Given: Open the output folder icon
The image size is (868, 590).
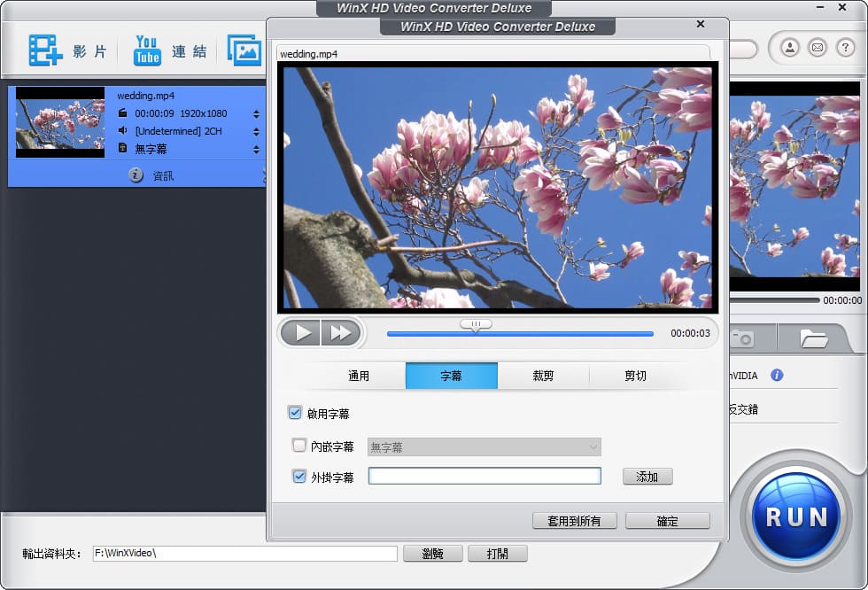Looking at the screenshot, I should click(812, 338).
